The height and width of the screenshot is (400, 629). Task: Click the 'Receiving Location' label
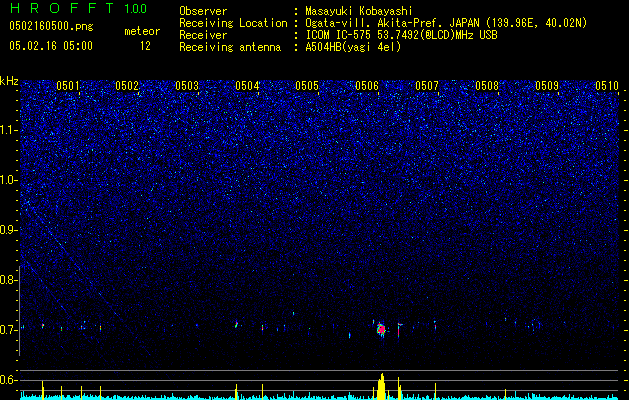pyautogui.click(x=233, y=24)
